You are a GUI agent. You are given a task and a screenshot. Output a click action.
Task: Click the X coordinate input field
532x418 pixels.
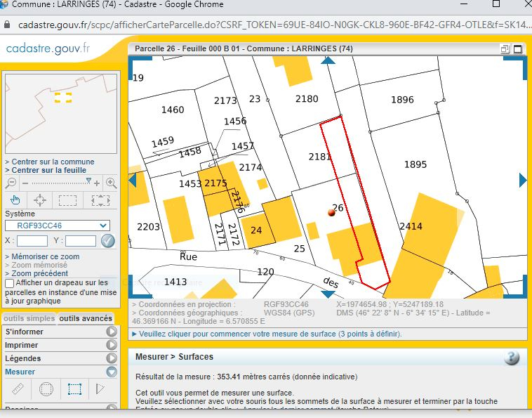click(32, 241)
